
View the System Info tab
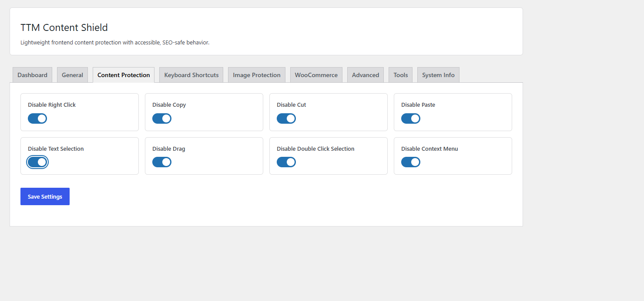tap(438, 75)
